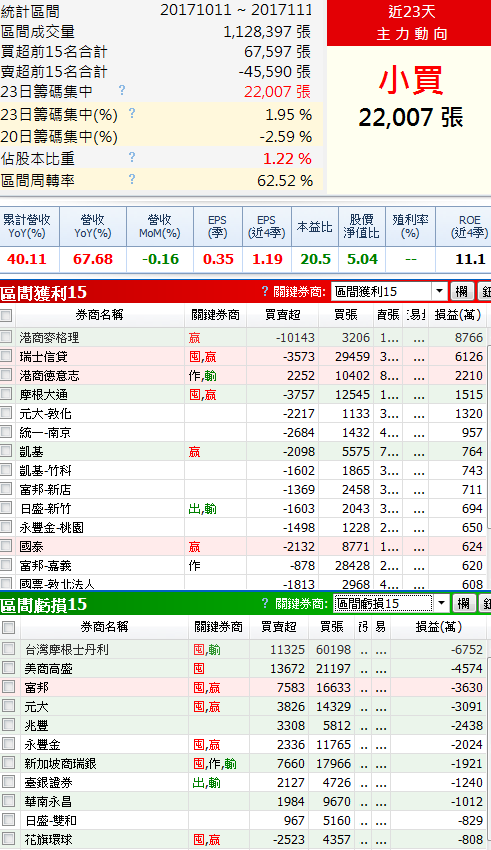Click the 買賣超 header in the loss table
Image resolution: width=491 pixels, height=850 pixels.
279,627
